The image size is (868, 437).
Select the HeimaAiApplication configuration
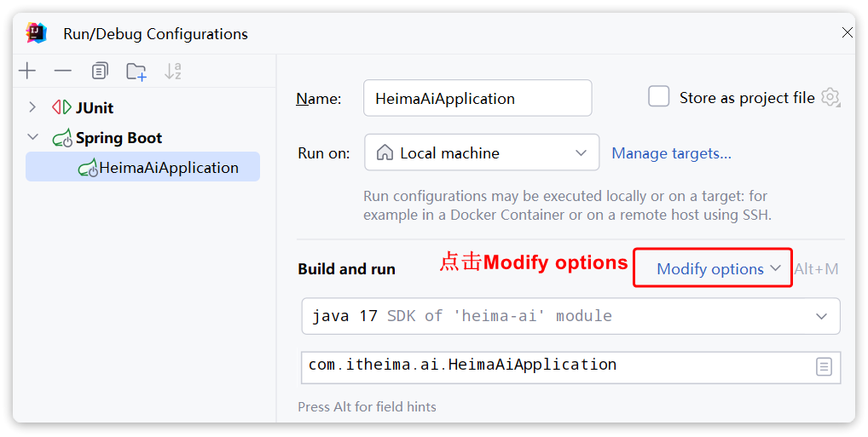pos(168,168)
